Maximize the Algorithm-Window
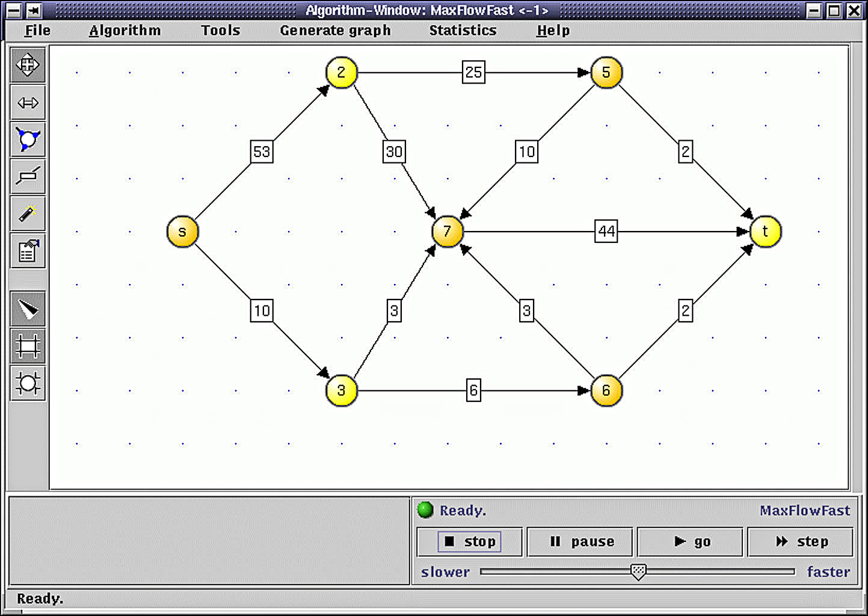The height and width of the screenshot is (616, 868). pos(834,10)
